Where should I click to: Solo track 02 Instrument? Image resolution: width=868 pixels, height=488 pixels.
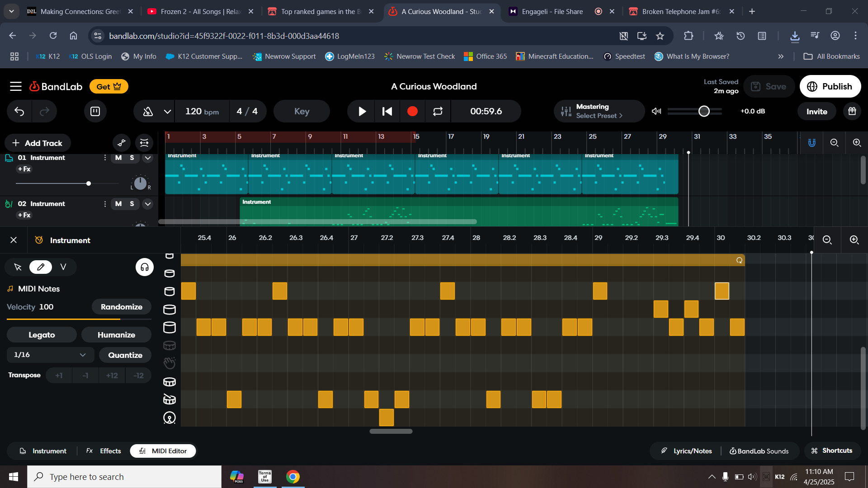[x=132, y=204]
